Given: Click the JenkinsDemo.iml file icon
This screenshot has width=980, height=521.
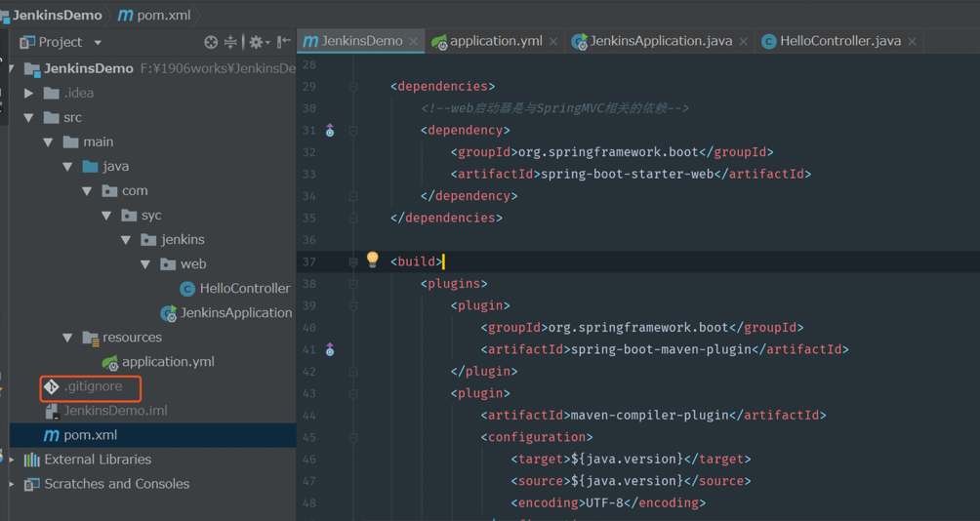Looking at the screenshot, I should click(52, 411).
